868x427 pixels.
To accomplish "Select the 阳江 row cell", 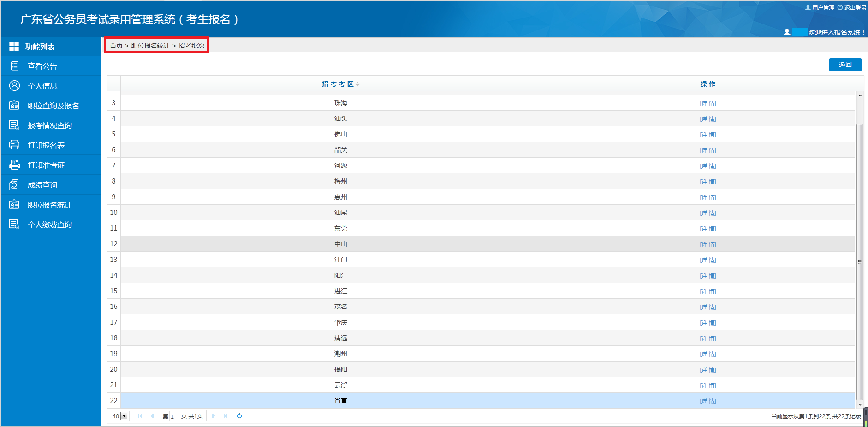I will point(341,275).
